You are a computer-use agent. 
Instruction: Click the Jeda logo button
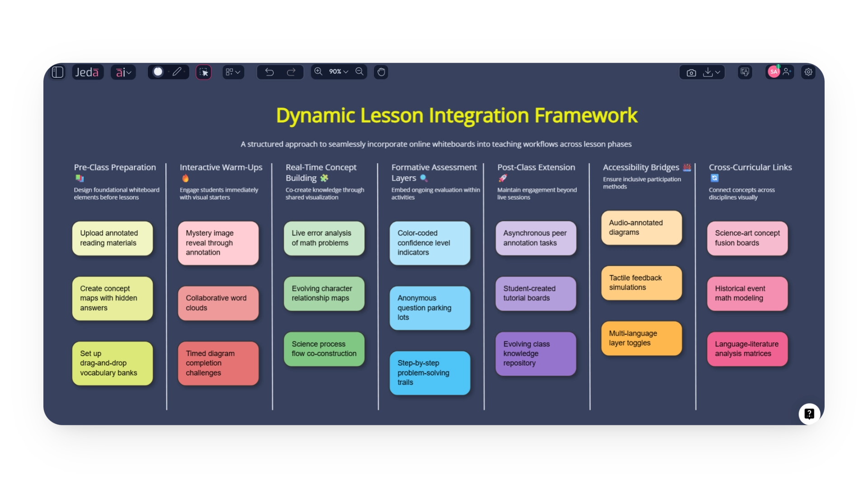[x=87, y=72]
